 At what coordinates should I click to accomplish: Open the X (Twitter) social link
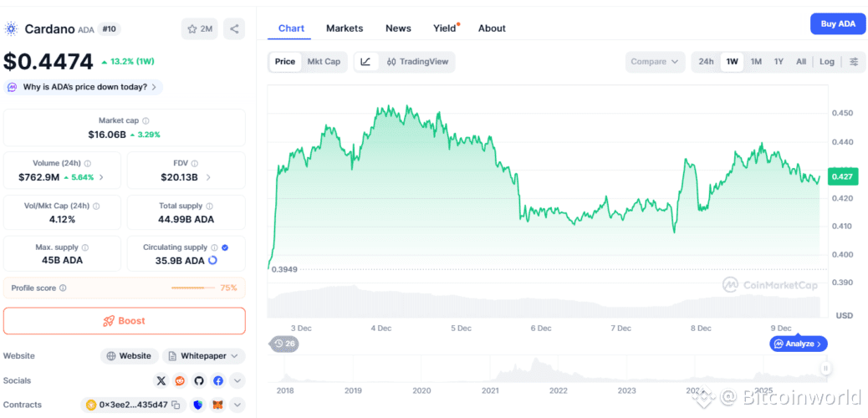coord(161,381)
